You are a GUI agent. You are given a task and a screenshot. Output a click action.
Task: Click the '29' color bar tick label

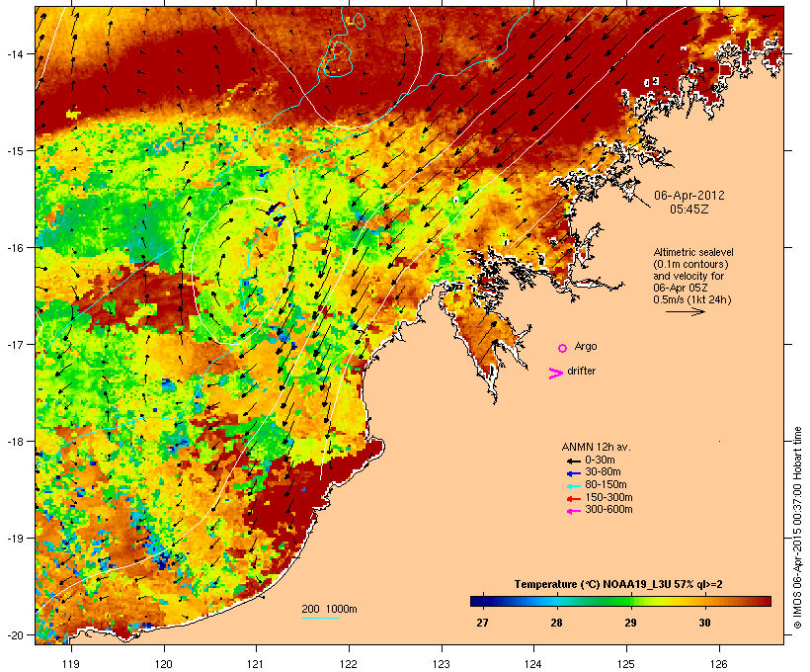630,623
